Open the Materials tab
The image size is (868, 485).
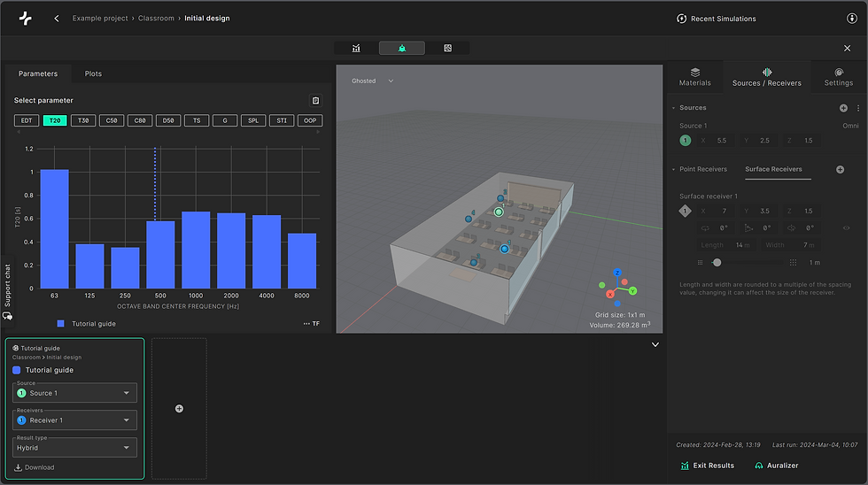coord(694,77)
